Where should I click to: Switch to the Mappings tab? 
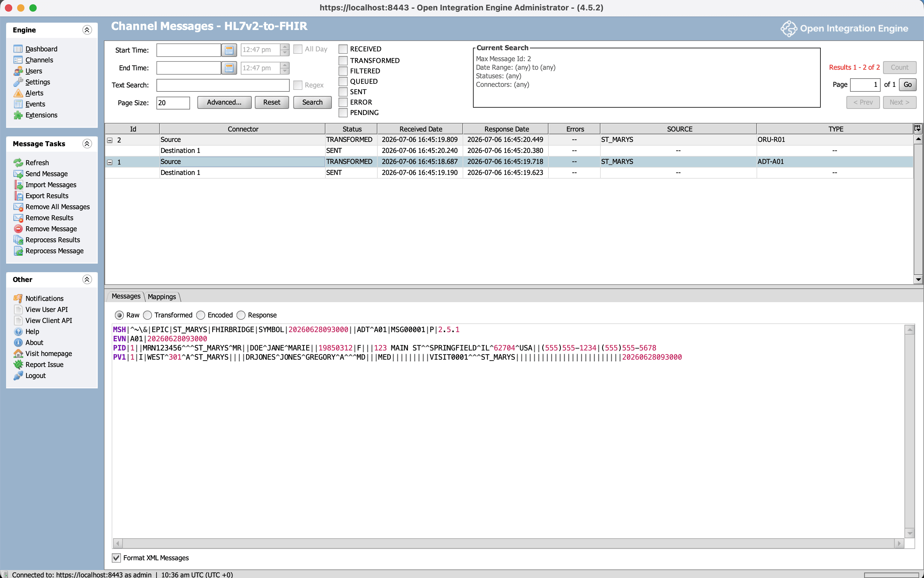pos(162,297)
